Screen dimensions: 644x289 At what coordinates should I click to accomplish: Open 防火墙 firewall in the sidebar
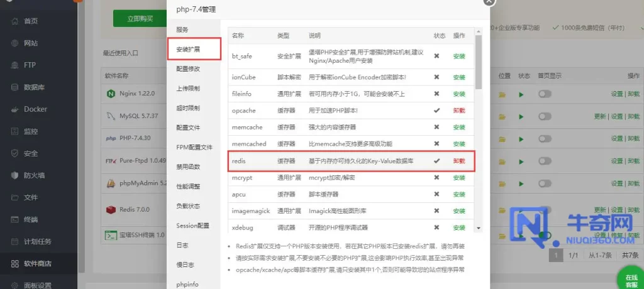(x=34, y=175)
